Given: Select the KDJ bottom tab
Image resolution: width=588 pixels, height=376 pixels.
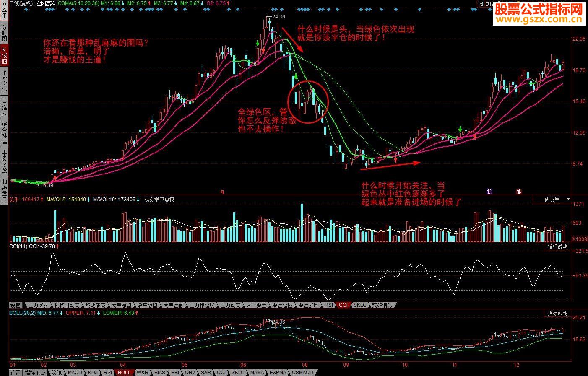Looking at the screenshot, I should pos(93,373).
